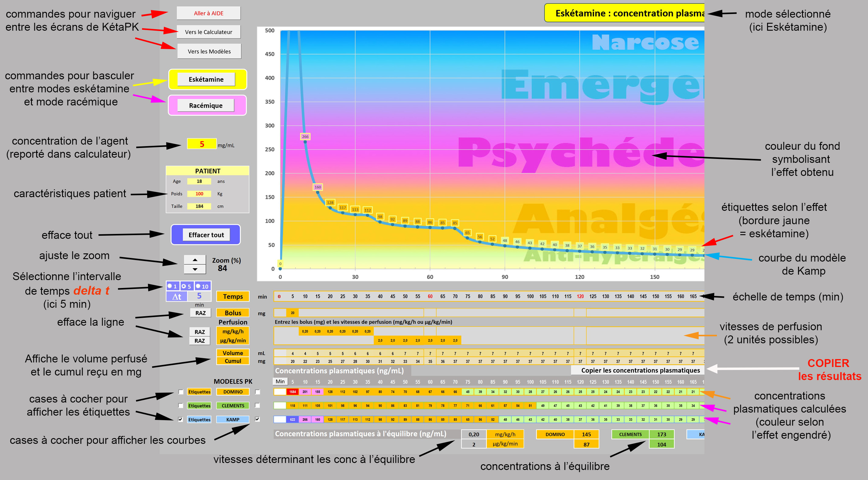Edit the equilibrium rate field 0,20 mg/kg/h
Viewport: 868px width, 480px height.
pyautogui.click(x=474, y=434)
